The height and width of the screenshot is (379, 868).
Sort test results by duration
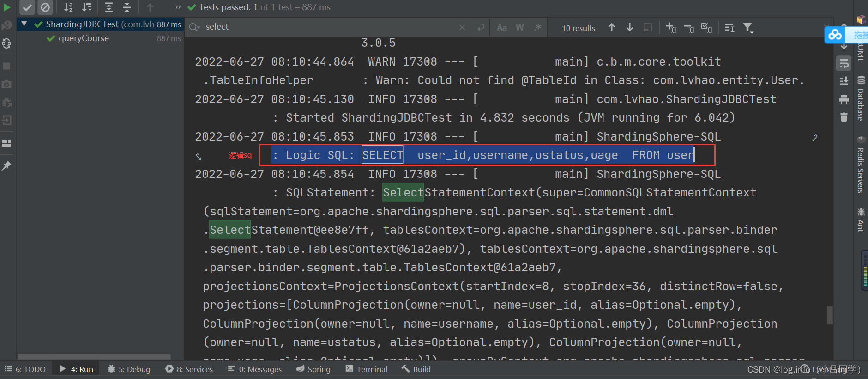tap(86, 7)
